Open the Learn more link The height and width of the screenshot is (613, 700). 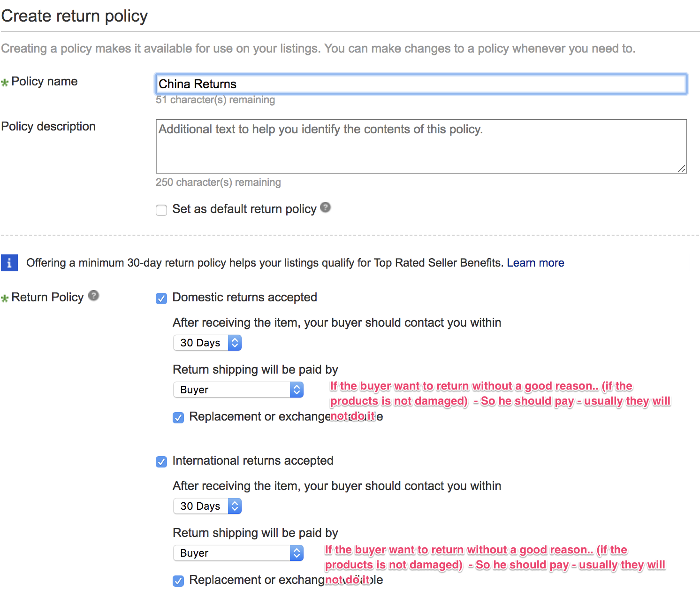(x=535, y=263)
